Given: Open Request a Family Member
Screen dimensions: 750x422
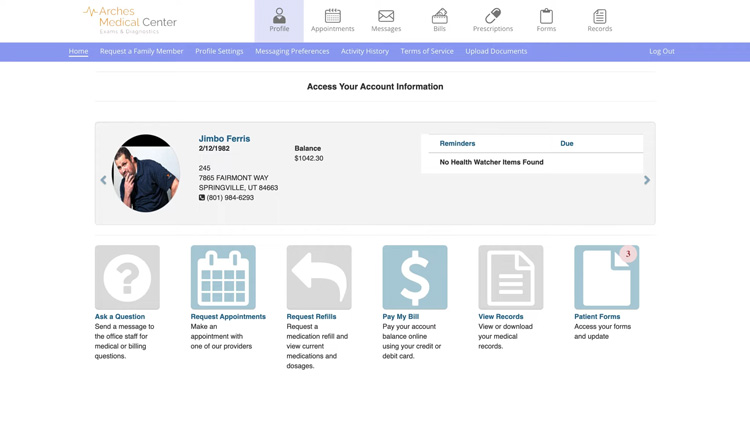Looking at the screenshot, I should click(x=142, y=51).
